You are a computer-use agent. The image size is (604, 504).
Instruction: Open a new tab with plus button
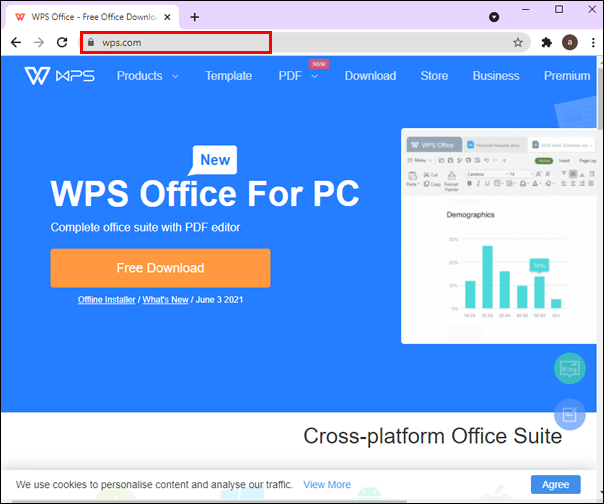tap(195, 17)
